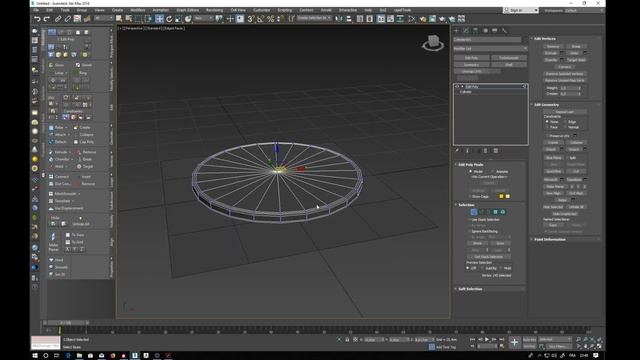Activate the Select and Scale tool
This screenshot has width=640, height=360.
coord(178,19)
